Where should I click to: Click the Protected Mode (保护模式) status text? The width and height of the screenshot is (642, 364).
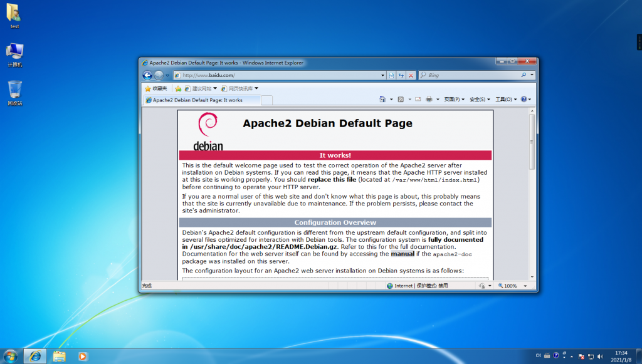coord(432,286)
